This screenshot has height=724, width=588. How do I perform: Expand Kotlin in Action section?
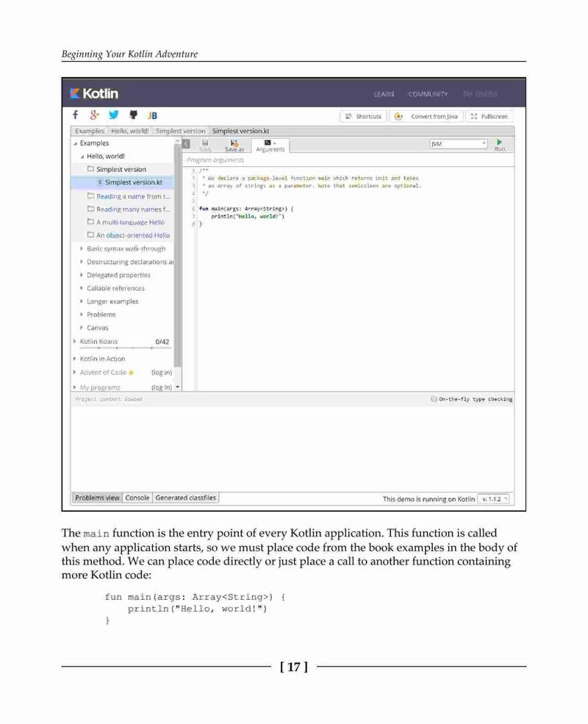75,358
